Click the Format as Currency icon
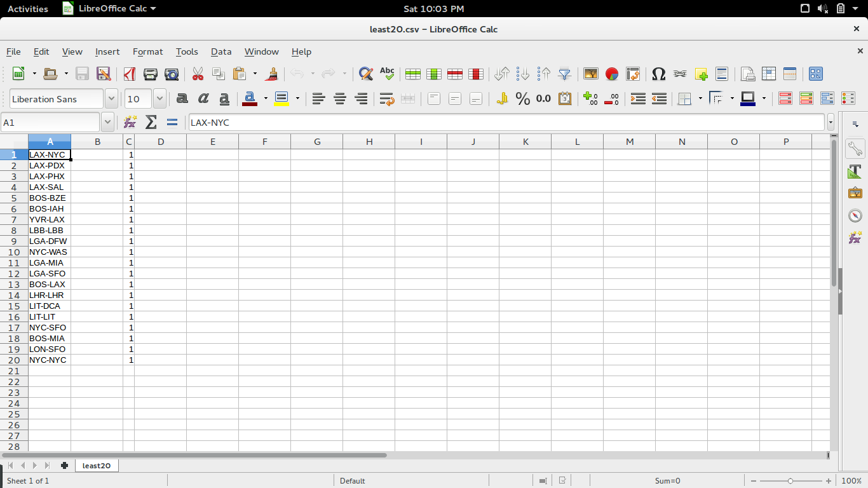 502,98
